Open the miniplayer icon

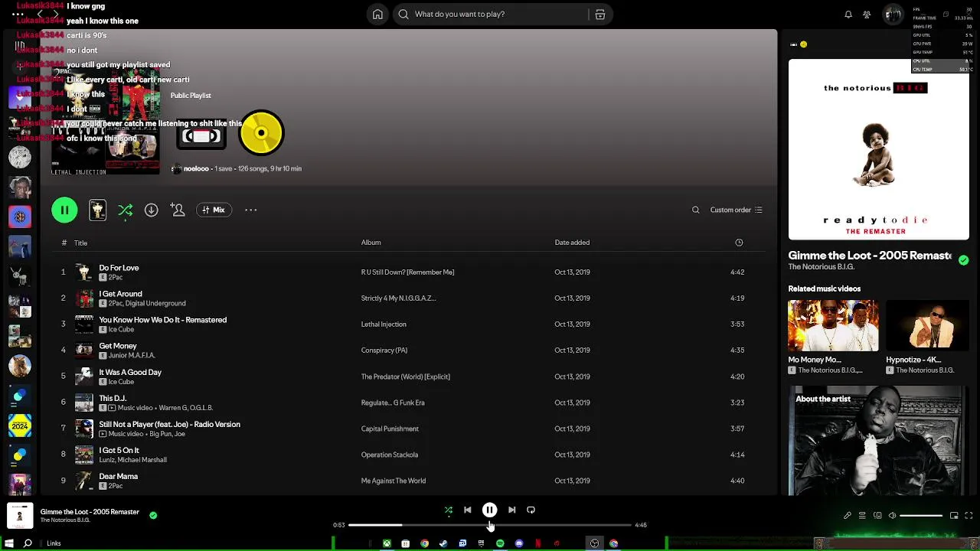(954, 516)
